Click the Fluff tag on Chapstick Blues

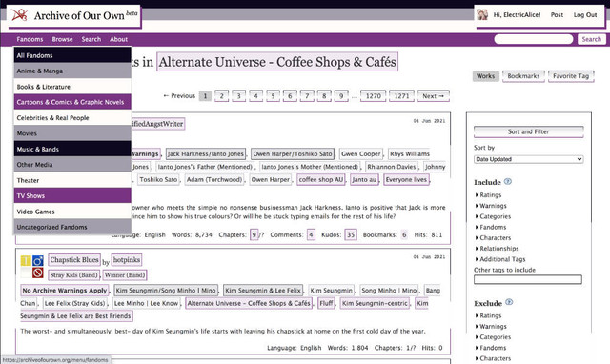tap(326, 303)
